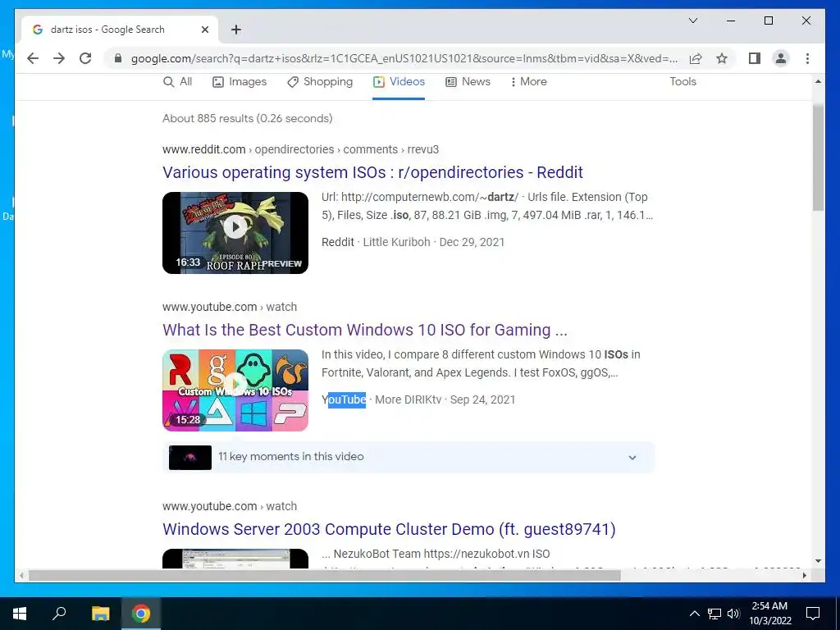
Task: Click the www.reddit.com breadcrumb text
Action: [x=203, y=149]
